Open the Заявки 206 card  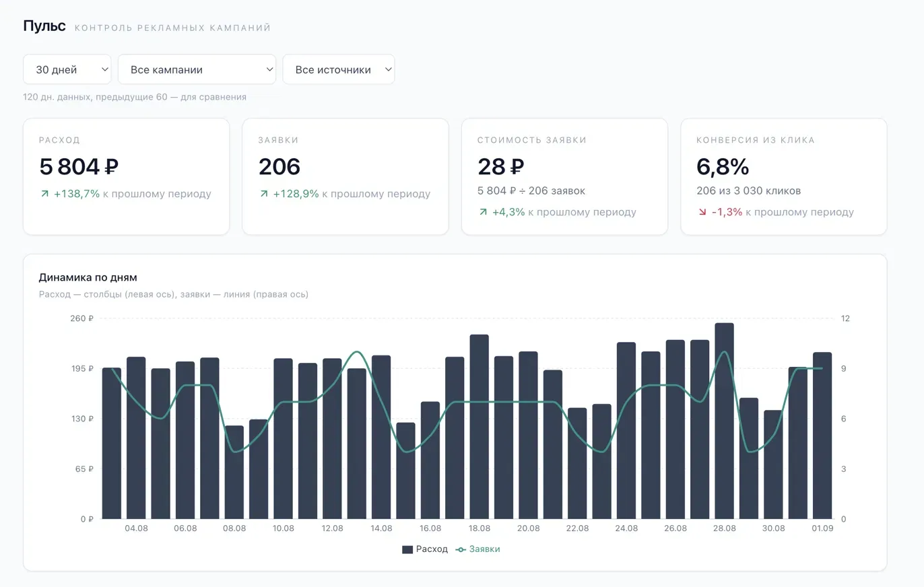[x=345, y=176]
